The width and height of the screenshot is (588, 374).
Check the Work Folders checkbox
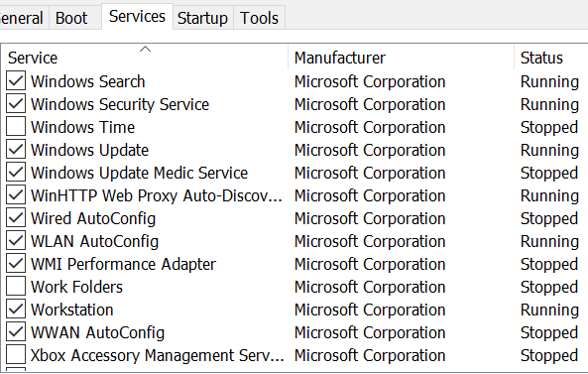click(x=16, y=287)
